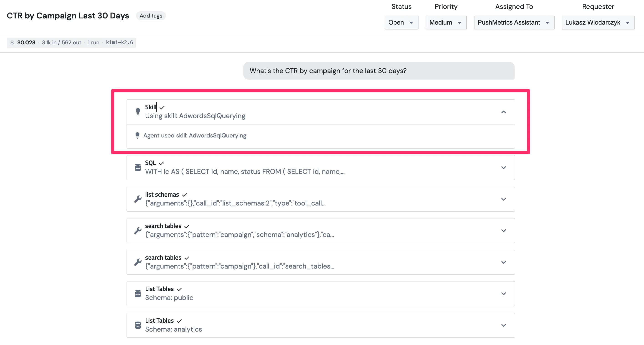Click database icon for Schema: analytics row

138,325
